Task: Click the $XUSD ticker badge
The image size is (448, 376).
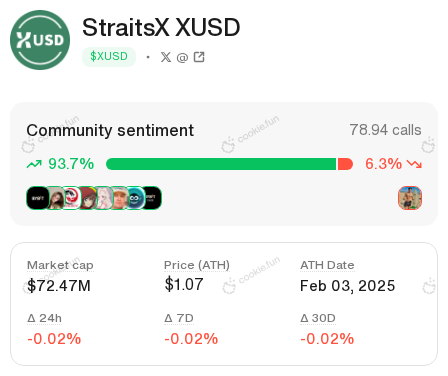Action: (109, 56)
